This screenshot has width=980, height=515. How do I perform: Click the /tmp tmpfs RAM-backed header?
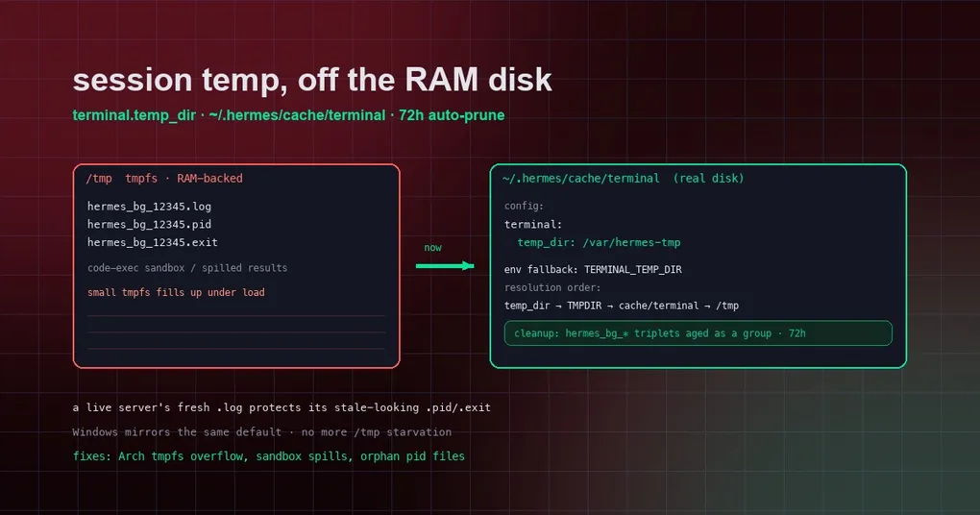(164, 178)
